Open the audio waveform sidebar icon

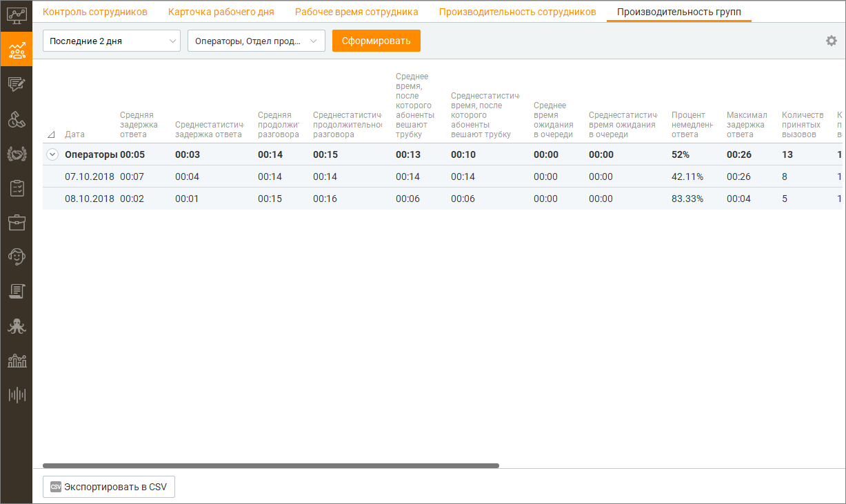(x=16, y=395)
